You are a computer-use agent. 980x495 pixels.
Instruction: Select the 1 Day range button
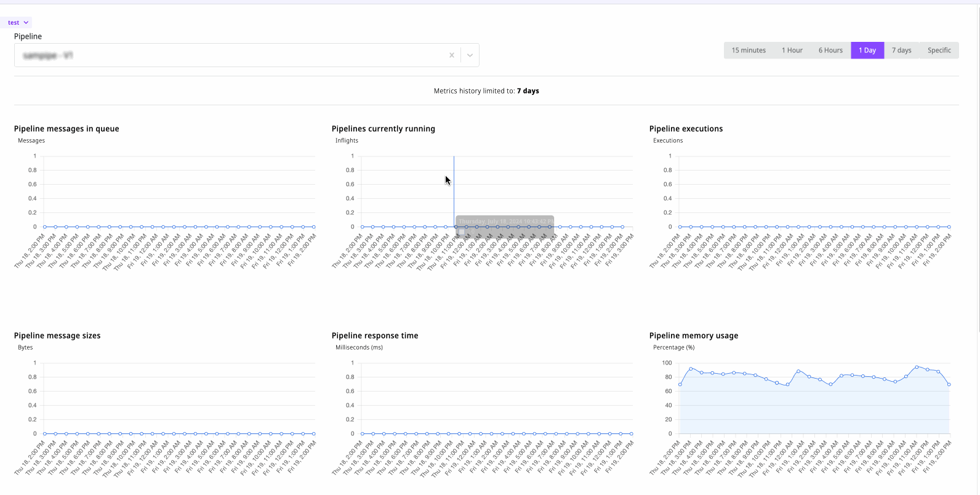867,50
